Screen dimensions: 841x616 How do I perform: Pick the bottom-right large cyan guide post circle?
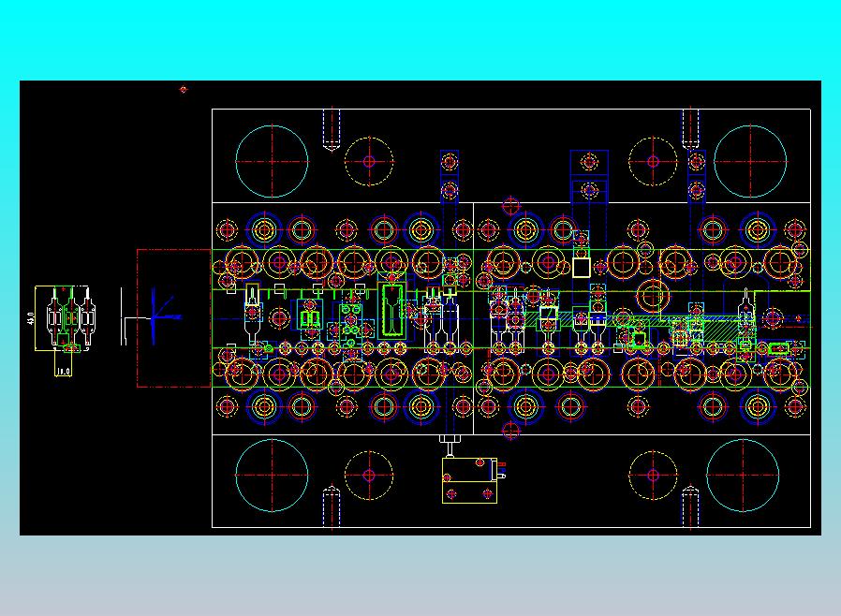[743, 475]
